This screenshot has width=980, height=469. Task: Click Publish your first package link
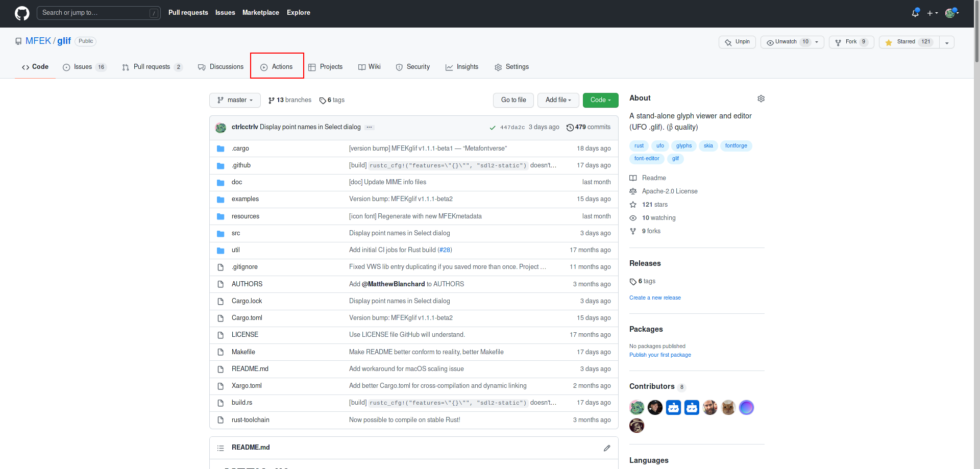click(660, 355)
